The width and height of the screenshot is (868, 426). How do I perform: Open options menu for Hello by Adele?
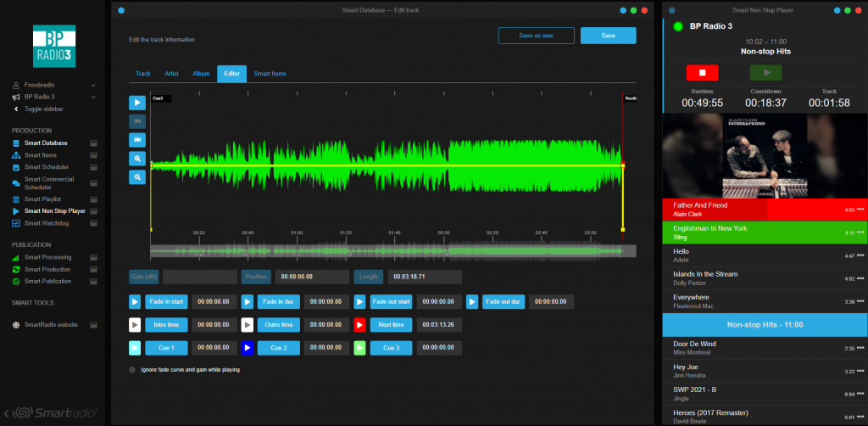coord(860,256)
